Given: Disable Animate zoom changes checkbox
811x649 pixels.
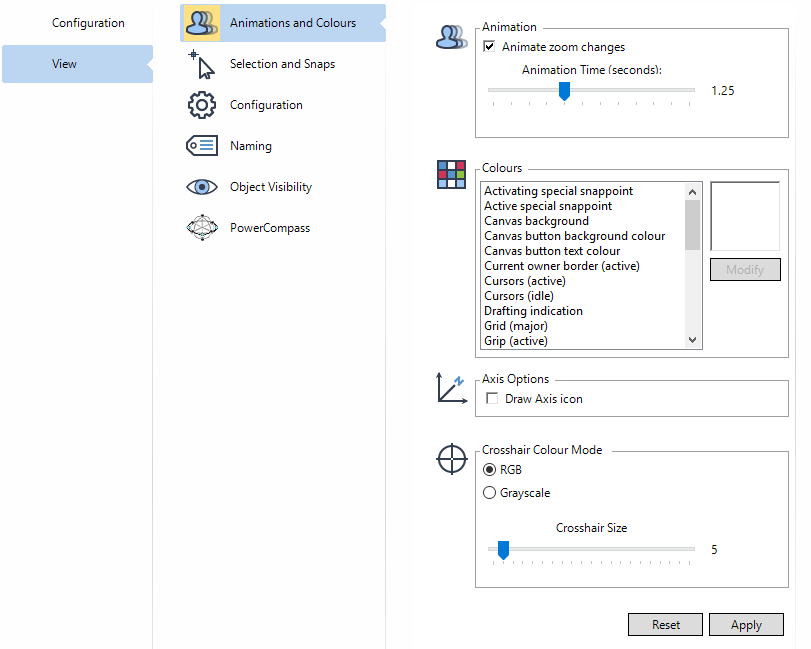Looking at the screenshot, I should [490, 47].
